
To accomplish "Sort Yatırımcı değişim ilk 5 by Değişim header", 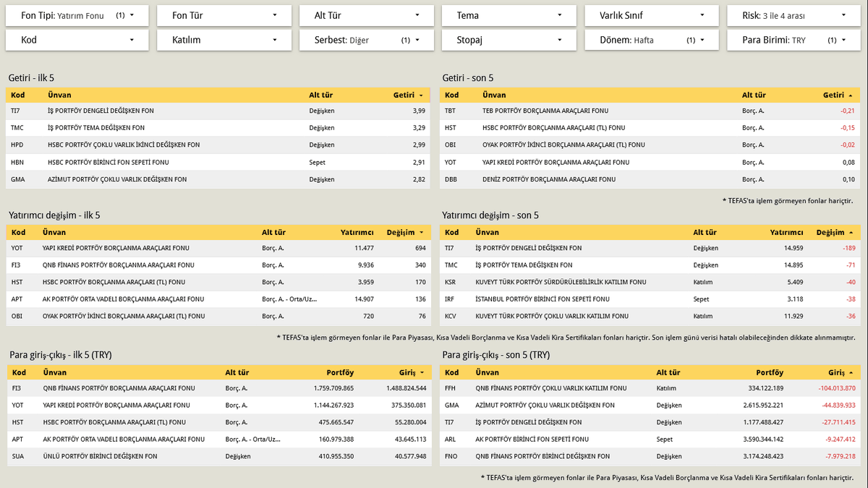I will 401,232.
